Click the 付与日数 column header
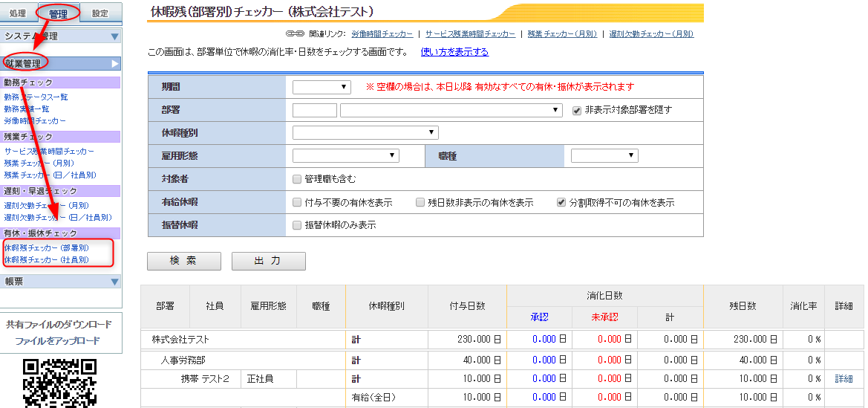The height and width of the screenshot is (408, 868). tap(467, 306)
